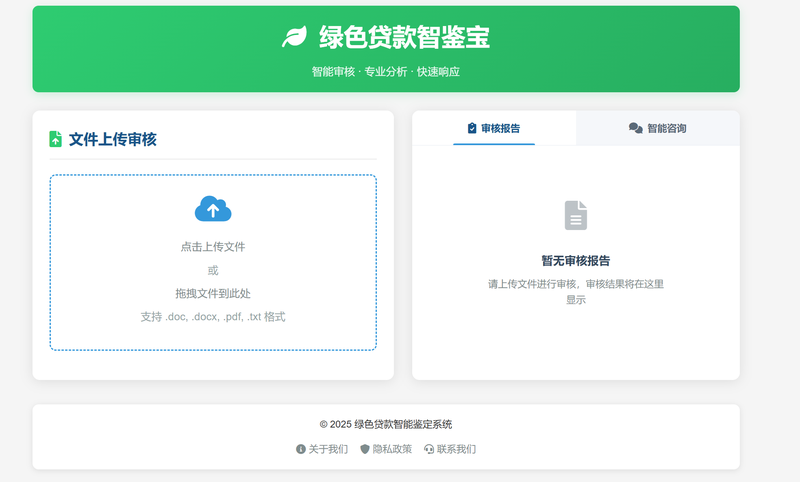Image resolution: width=800 pixels, height=482 pixels.
Task: Click the shield icon next to 隐私政策
Action: click(365, 449)
